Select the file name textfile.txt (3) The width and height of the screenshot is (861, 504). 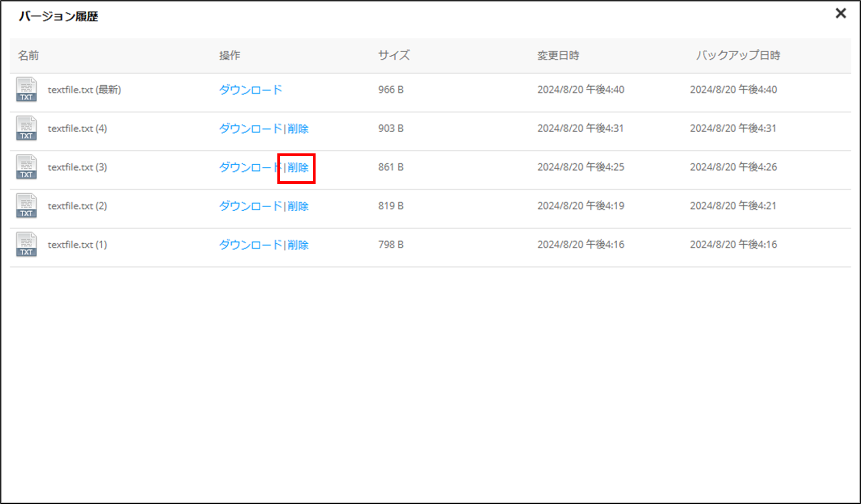[x=77, y=167]
